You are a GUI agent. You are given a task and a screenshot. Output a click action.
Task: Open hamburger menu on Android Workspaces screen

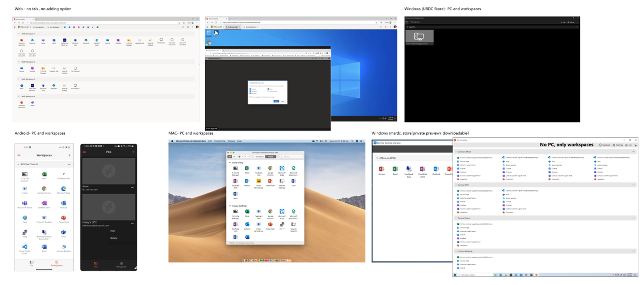coord(19,155)
